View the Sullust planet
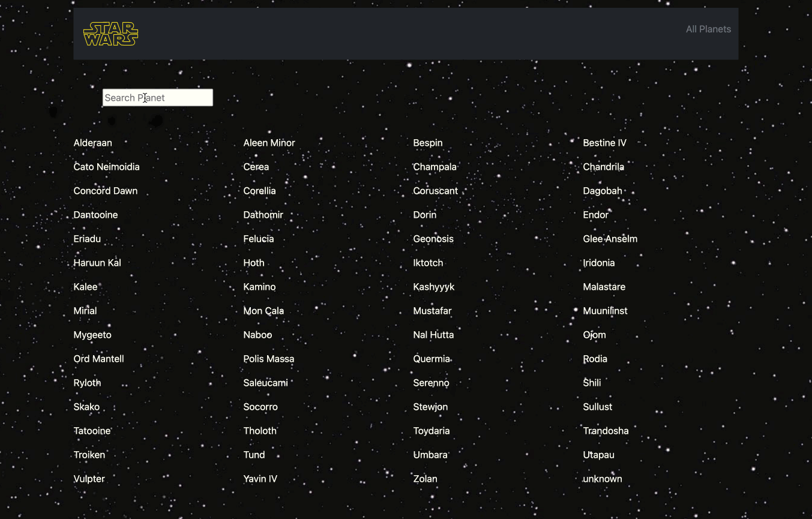 (x=597, y=407)
